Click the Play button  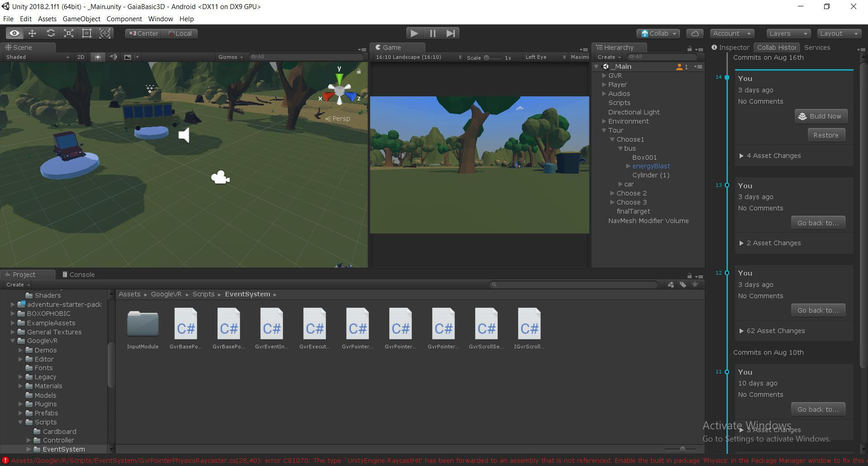[414, 33]
